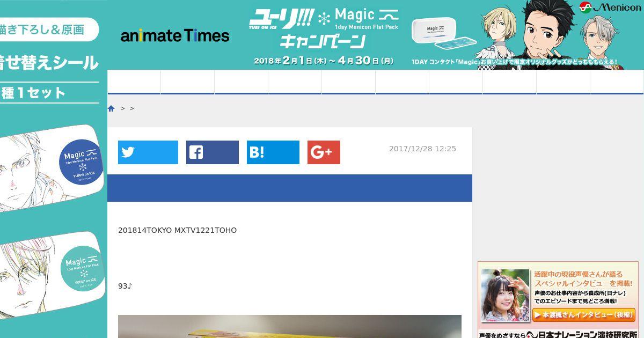Open the voice actress interview ad image
This screenshot has width=644, height=338.
(x=506, y=295)
